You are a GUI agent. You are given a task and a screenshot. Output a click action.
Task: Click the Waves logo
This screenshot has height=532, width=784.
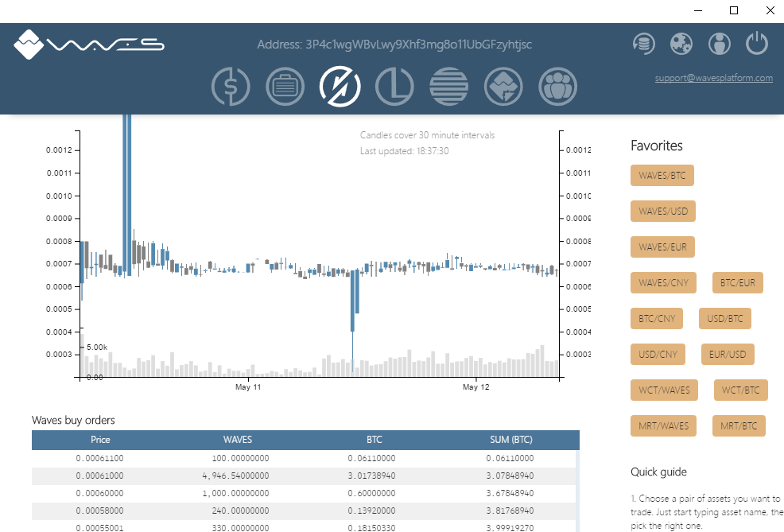(x=89, y=45)
